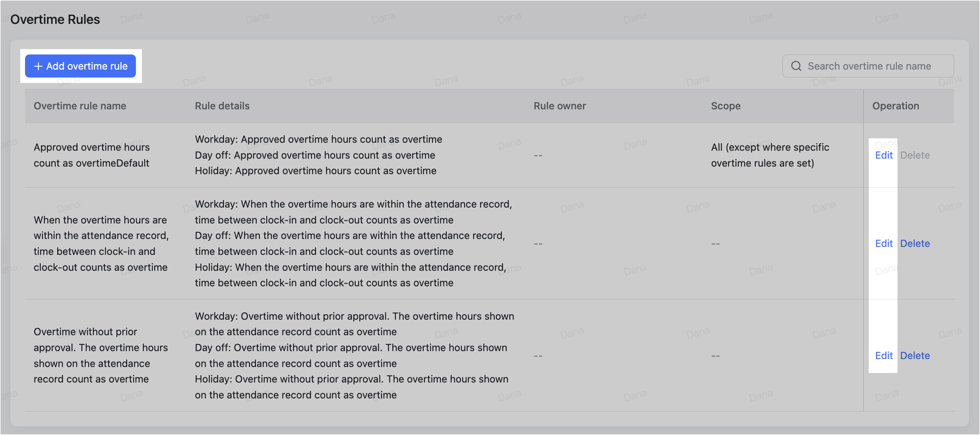Click the plus icon to add overtime rule
The width and height of the screenshot is (980, 435).
[38, 66]
